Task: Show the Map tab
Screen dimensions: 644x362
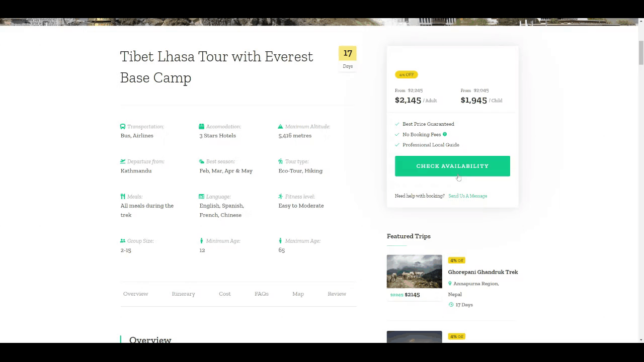Action: pos(298,294)
